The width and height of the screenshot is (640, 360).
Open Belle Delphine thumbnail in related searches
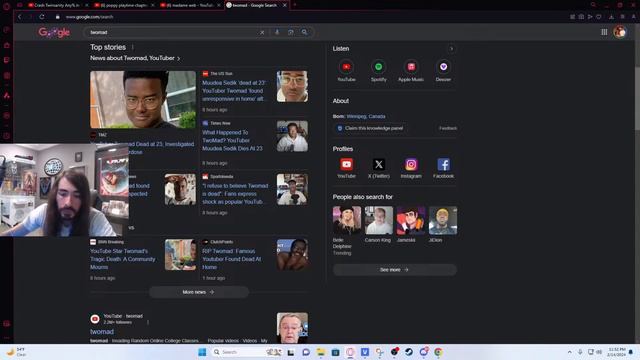[347, 220]
